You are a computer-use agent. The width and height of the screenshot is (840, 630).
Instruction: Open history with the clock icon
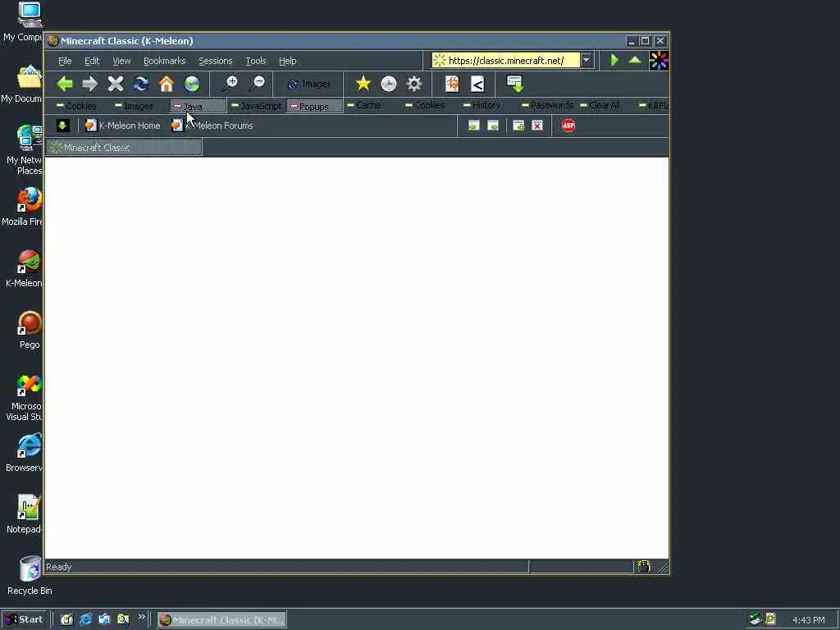388,83
